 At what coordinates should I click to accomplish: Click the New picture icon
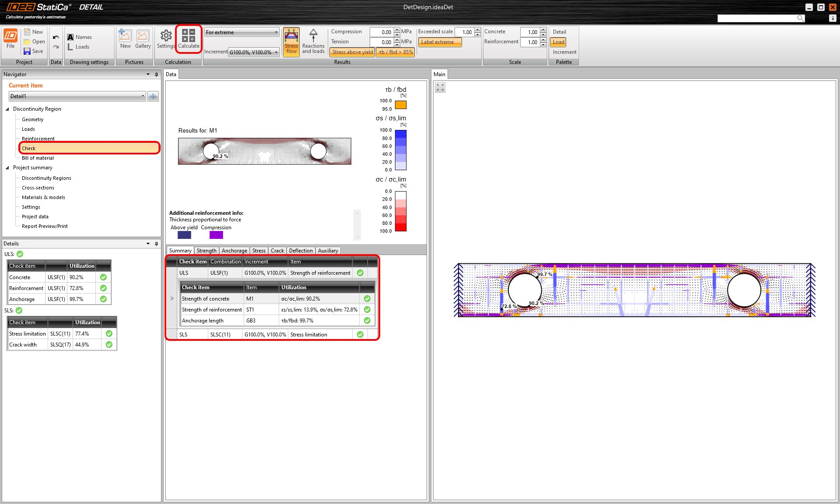pyautogui.click(x=125, y=36)
